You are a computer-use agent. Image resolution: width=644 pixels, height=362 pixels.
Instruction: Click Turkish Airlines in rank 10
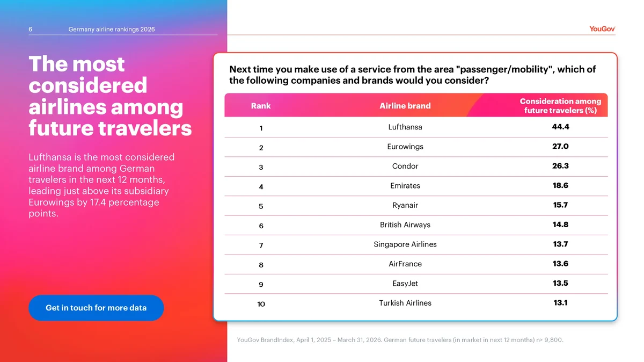405,303
